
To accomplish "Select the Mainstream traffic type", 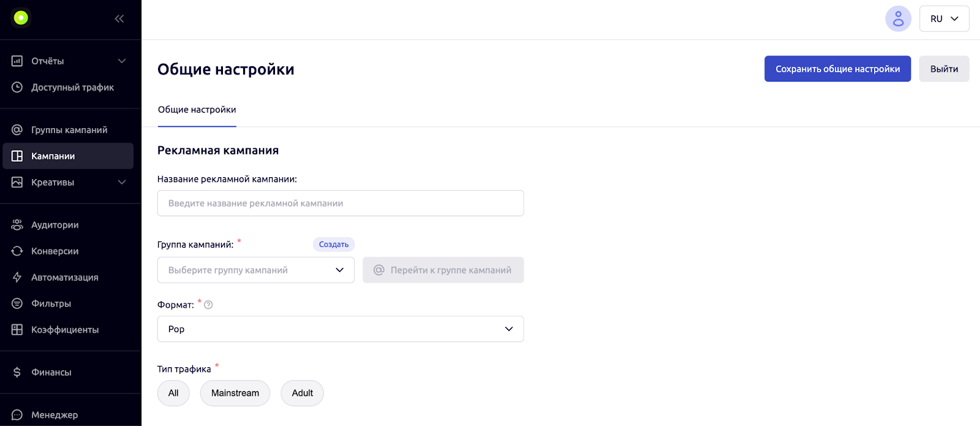I will pyautogui.click(x=235, y=394).
